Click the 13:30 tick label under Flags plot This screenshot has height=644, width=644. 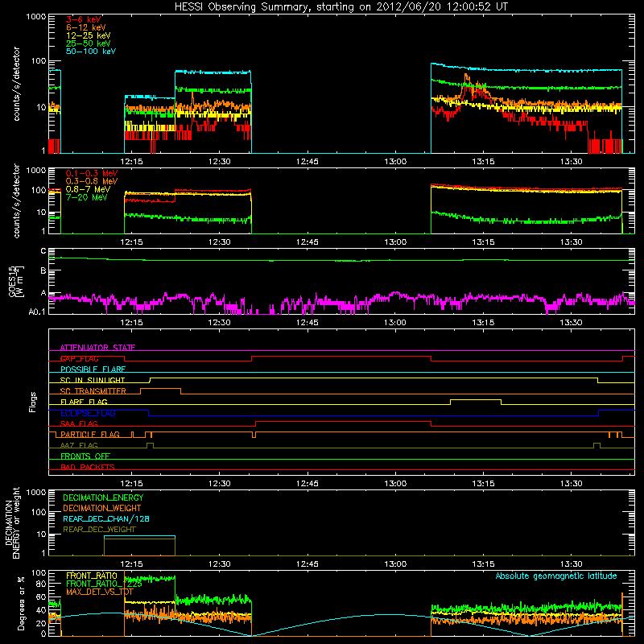click(571, 484)
